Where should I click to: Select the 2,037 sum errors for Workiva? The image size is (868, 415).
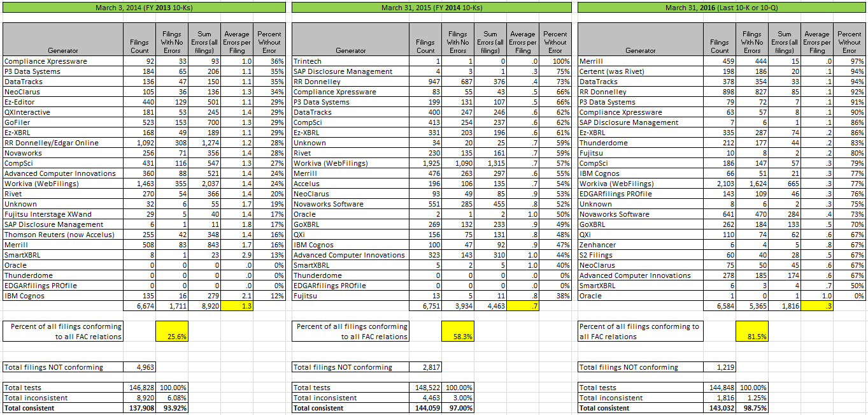pos(204,184)
